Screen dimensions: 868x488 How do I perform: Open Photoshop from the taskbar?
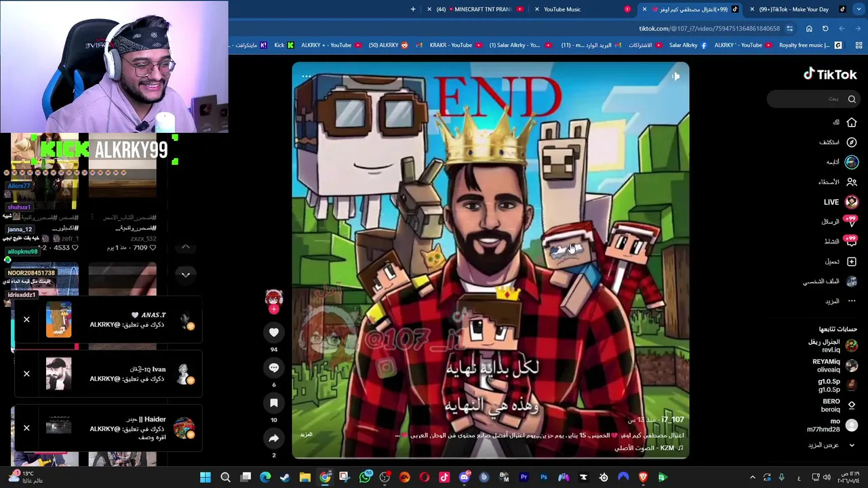coord(543,478)
